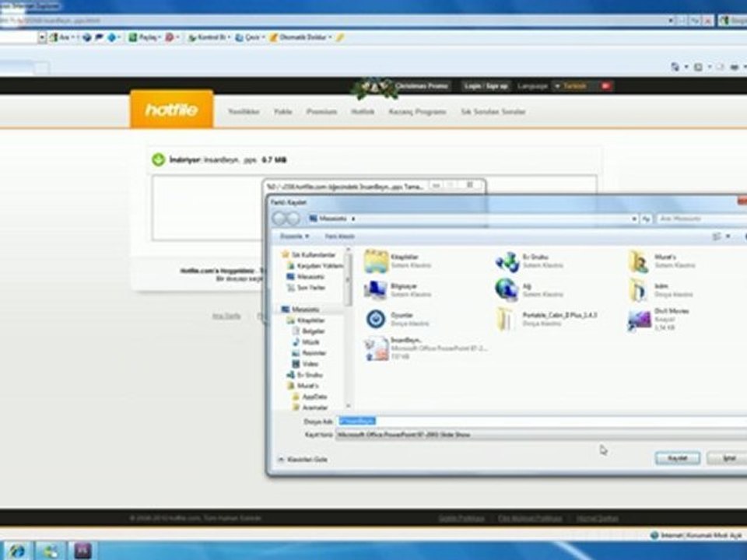Select the Bilgisayar icon in file list
This screenshot has height=560, width=747.
pyautogui.click(x=375, y=290)
